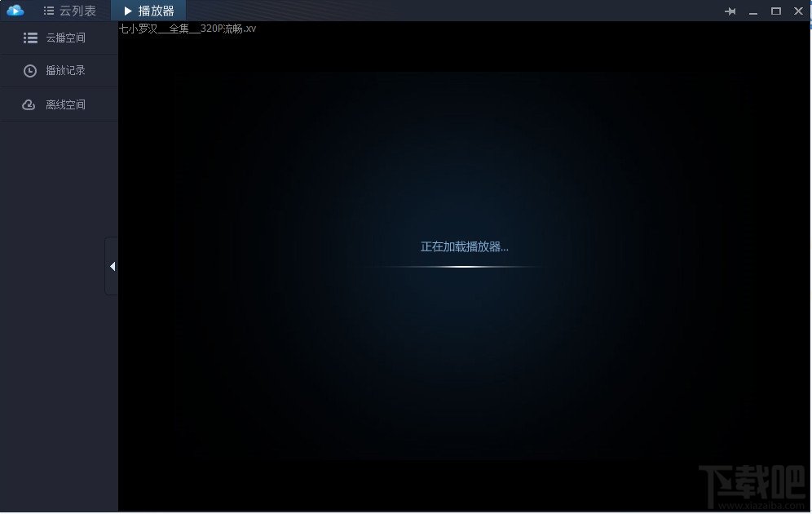
Task: Enable always-on-top mode via the pin toggle
Action: coord(731,11)
